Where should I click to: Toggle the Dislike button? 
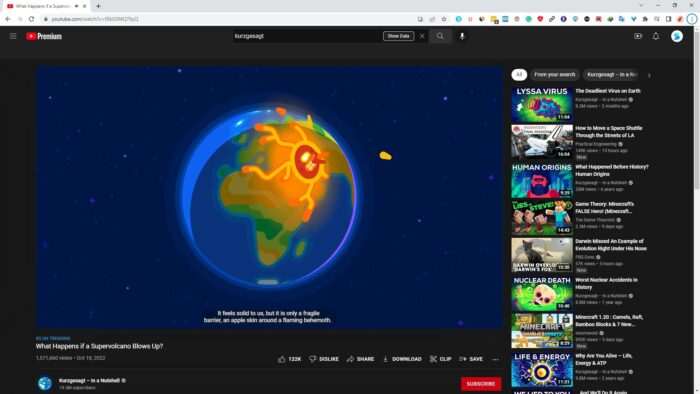point(324,359)
